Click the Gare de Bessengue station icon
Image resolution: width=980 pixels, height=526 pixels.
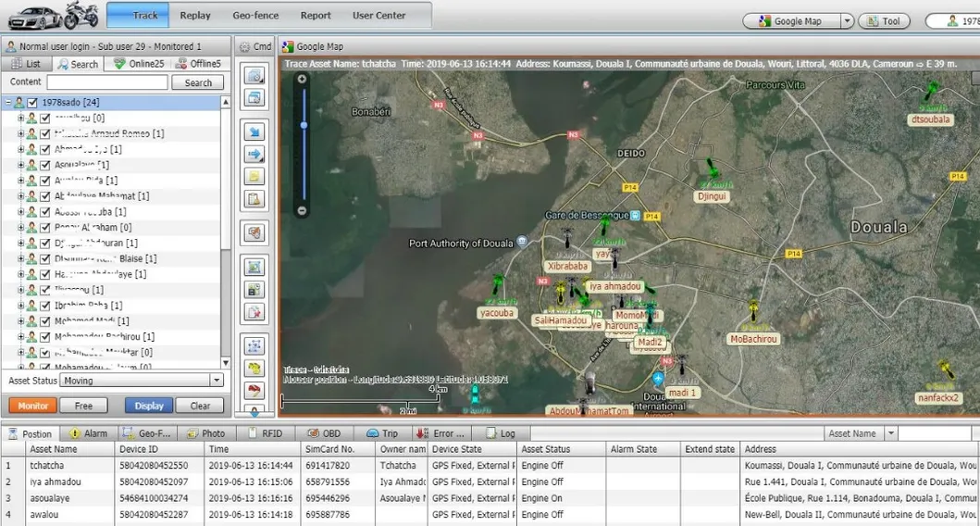(x=635, y=215)
